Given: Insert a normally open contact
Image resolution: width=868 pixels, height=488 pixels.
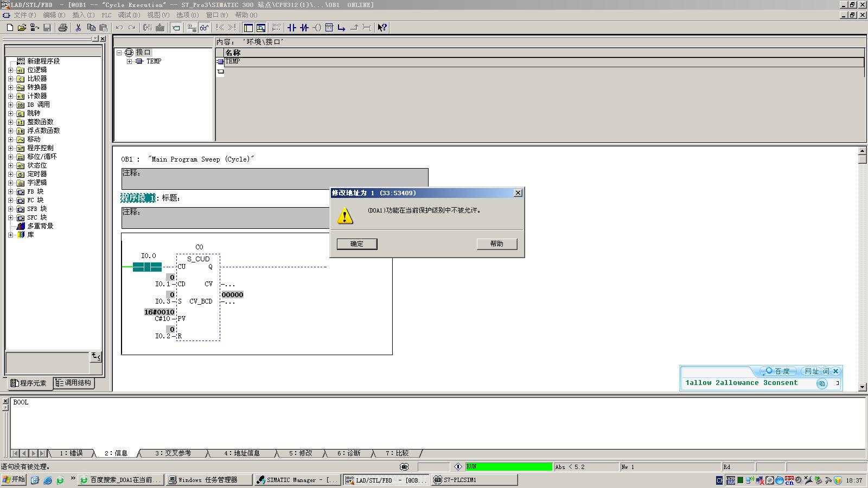Looking at the screenshot, I should point(292,28).
